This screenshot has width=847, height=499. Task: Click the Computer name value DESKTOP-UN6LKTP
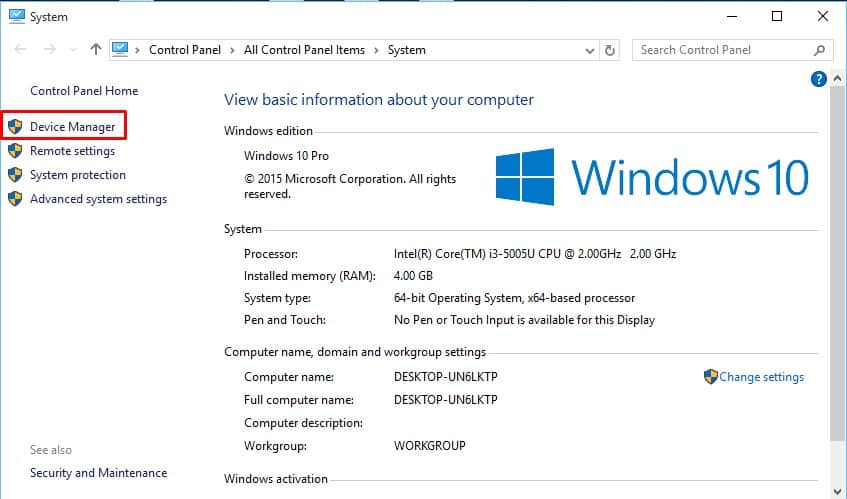tap(446, 377)
